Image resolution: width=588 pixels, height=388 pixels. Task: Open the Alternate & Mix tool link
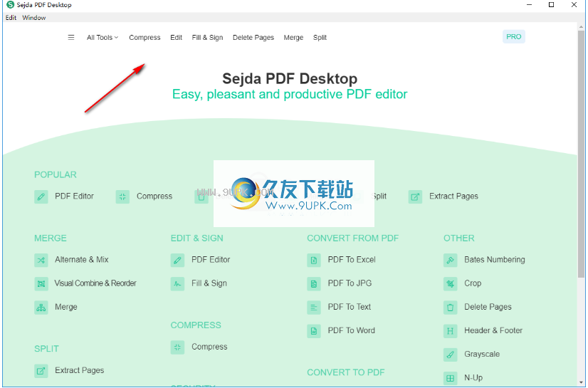point(82,259)
